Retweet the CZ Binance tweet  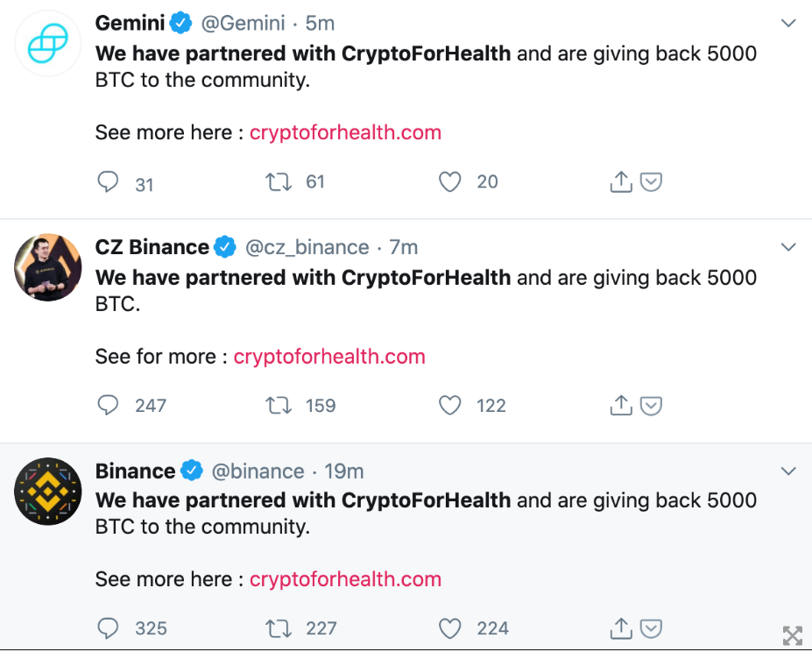[278, 405]
